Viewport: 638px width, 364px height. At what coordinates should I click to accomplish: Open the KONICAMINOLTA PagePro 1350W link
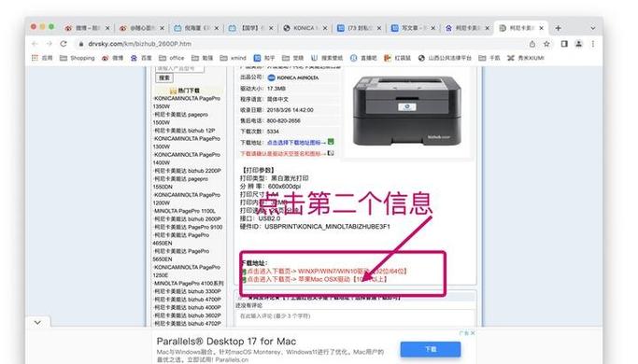point(186,102)
